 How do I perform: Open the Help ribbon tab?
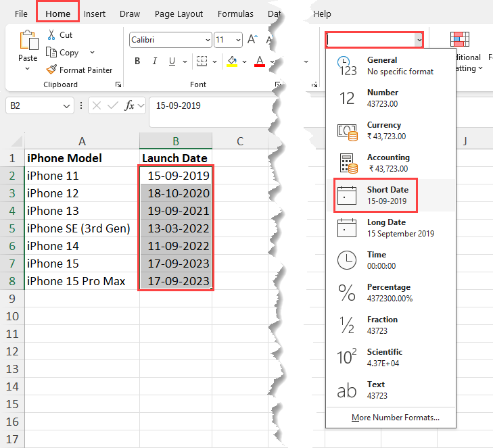pos(322,14)
